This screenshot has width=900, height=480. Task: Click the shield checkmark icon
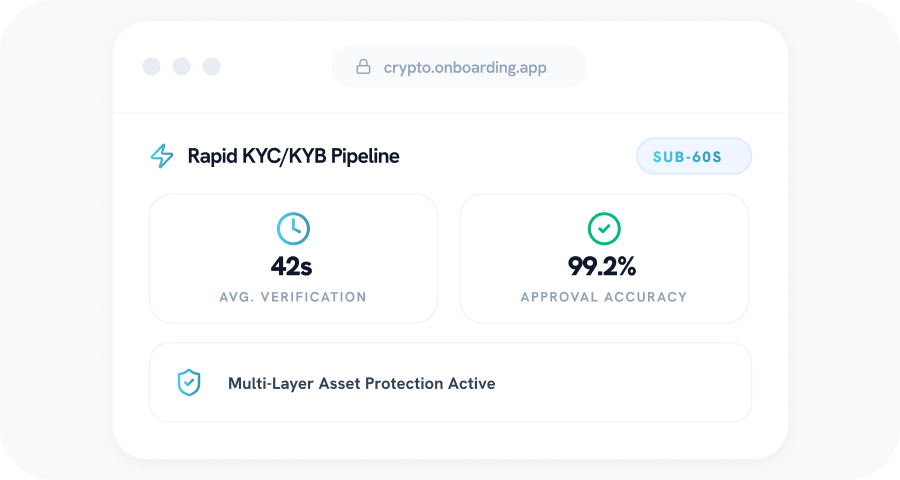(x=189, y=383)
